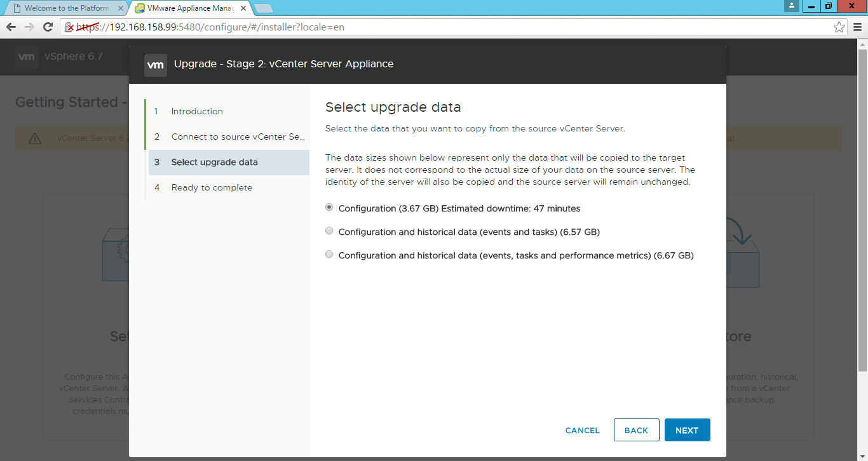Open the Chrome menu with the hamburger icon
868x461 pixels.
(859, 27)
